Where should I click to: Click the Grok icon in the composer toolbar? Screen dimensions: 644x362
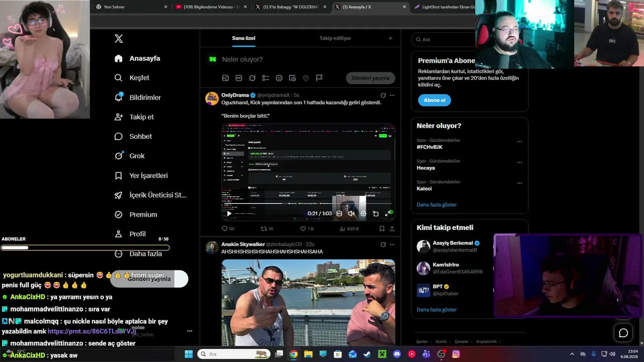pyautogui.click(x=252, y=78)
